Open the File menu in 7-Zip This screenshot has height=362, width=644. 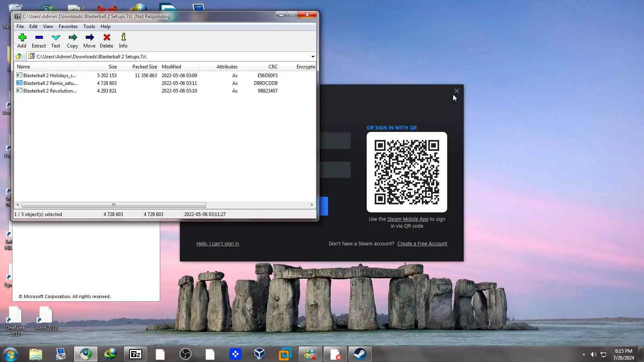[20, 27]
